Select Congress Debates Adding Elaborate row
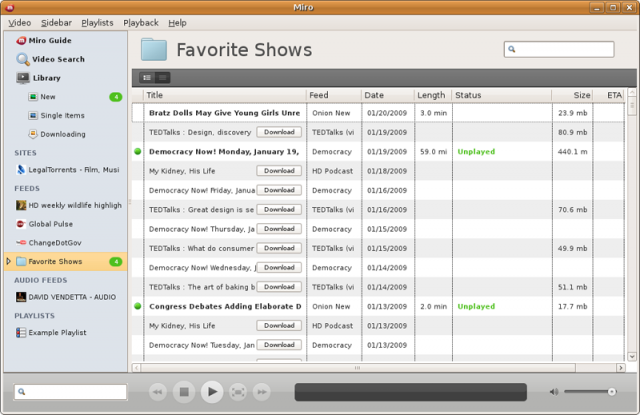The image size is (640, 415). (x=378, y=306)
